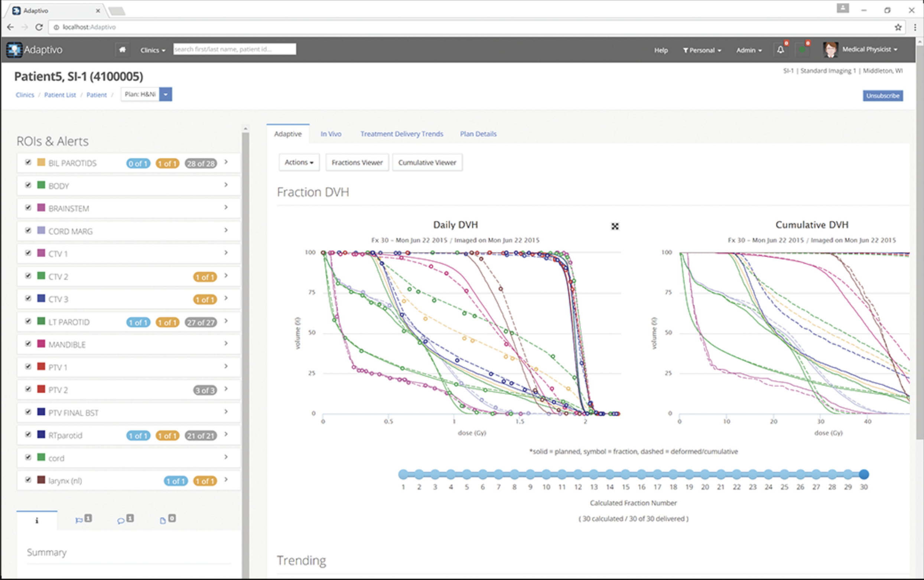924x580 pixels.
Task: Open the notifications bell icon
Action: (780, 50)
